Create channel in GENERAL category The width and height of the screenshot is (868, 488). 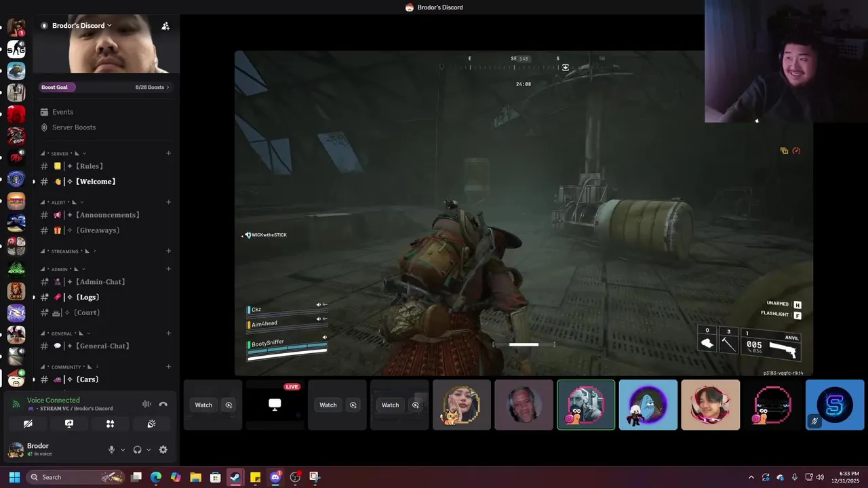[168, 333]
